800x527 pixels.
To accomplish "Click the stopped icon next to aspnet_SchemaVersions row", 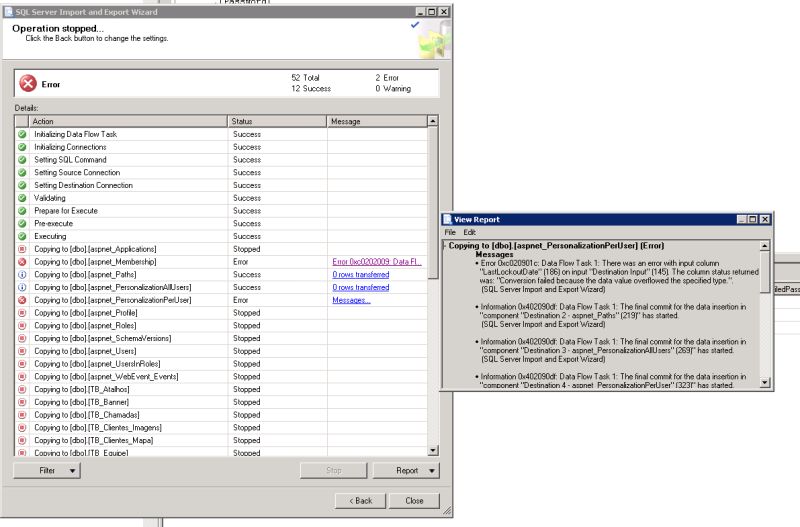I will 22,338.
